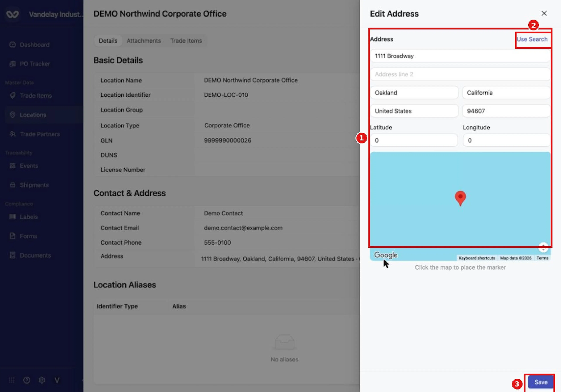Click the demo.contact@example.com email value
The height and width of the screenshot is (392, 561).
point(243,228)
